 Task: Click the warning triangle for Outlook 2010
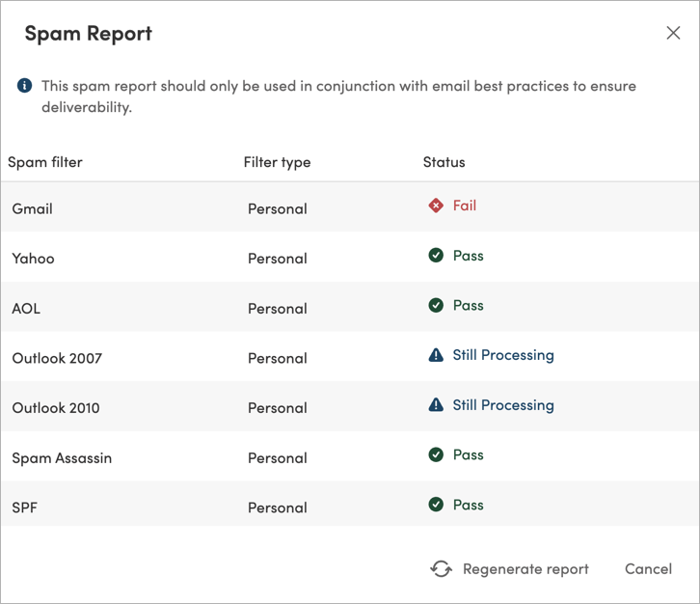[x=436, y=404]
